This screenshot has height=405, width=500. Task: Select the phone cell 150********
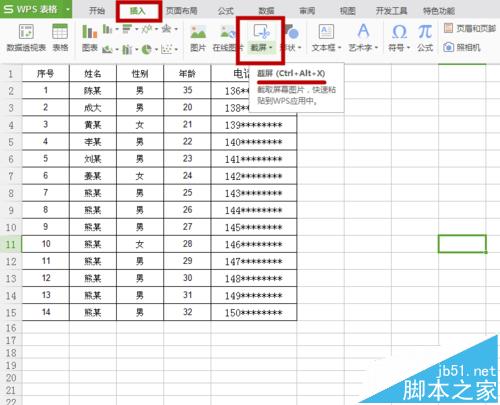[254, 313]
